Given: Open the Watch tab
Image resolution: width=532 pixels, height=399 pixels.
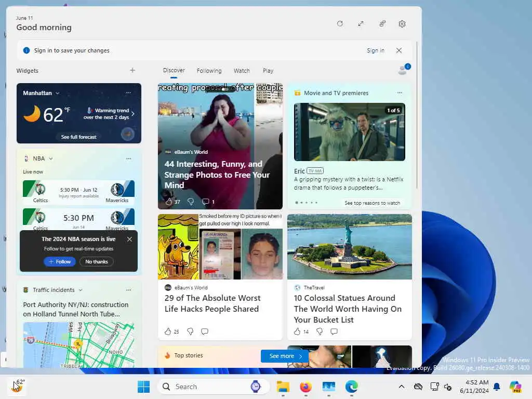Looking at the screenshot, I should [x=242, y=71].
